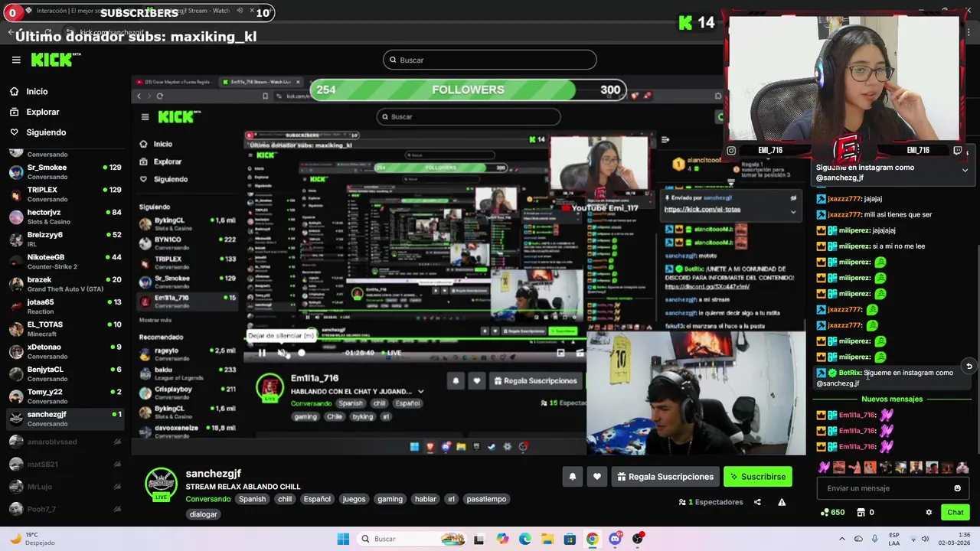The width and height of the screenshot is (980, 551).
Task: Open Tomy_y22 channel in the sidebar
Action: [x=65, y=396]
